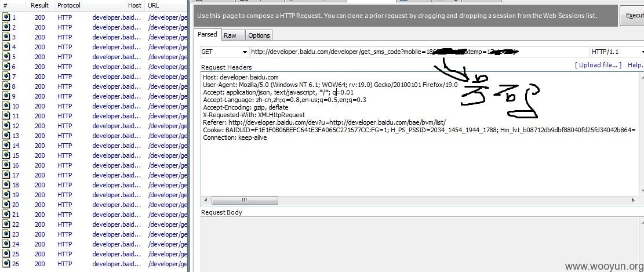Screen dimensions: 644x272
Task: Select the session icon for row 14
Action: click(6, 146)
